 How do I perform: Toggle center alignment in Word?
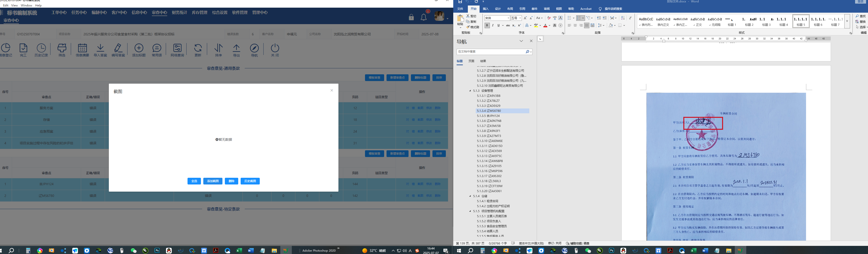(x=575, y=25)
